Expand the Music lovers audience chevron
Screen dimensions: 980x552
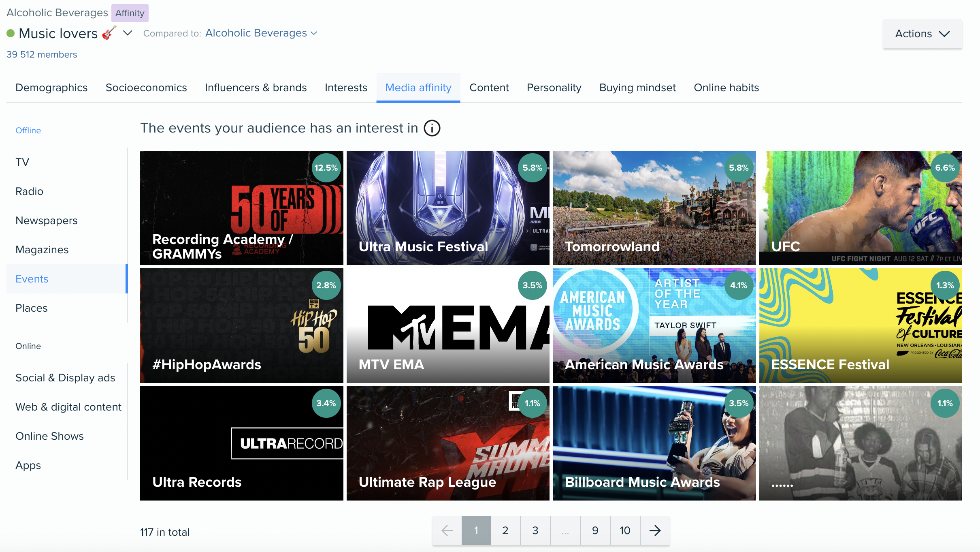[x=128, y=33]
